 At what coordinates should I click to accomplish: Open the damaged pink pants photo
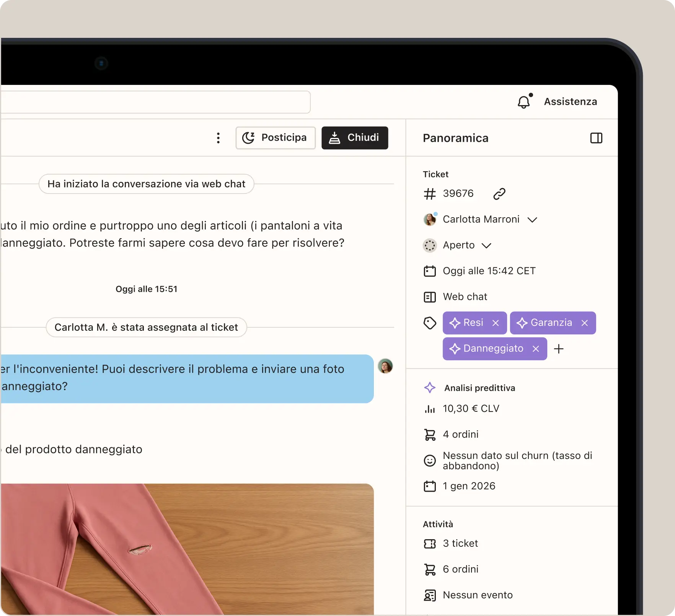[187, 549]
